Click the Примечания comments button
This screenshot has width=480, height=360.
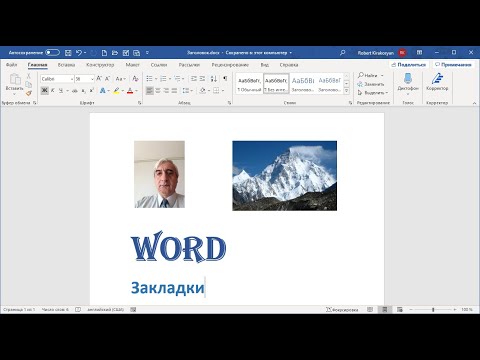(453, 65)
